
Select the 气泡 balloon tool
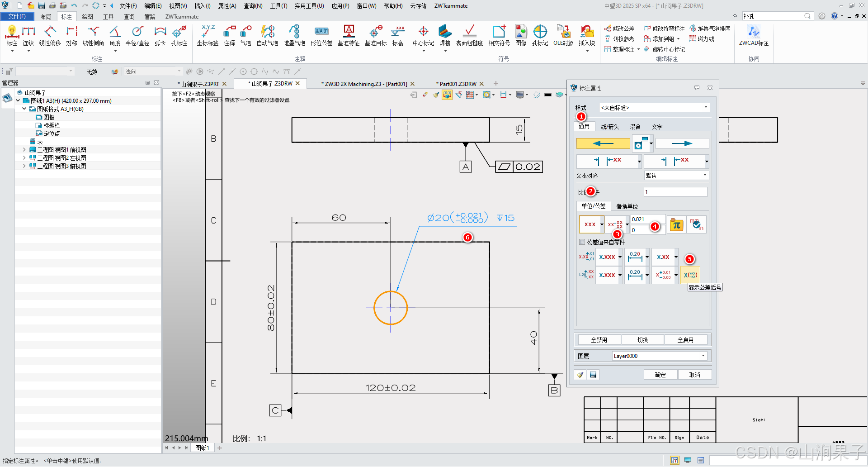[245, 36]
